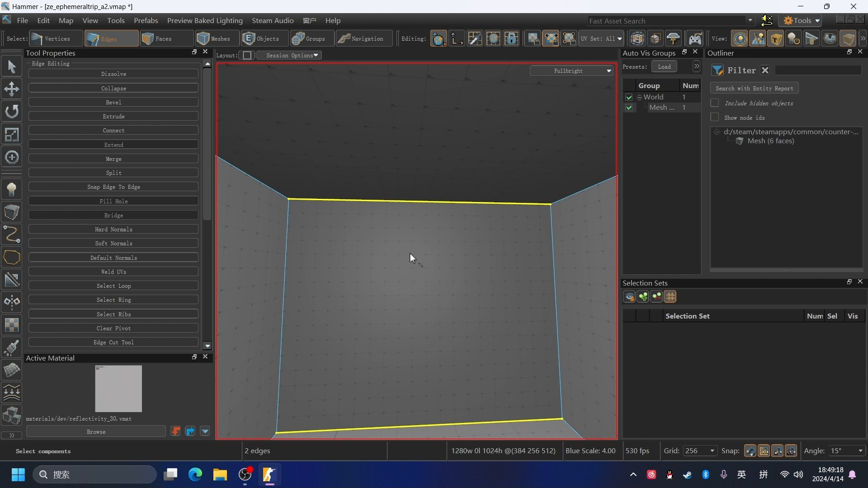This screenshot has height=488, width=868.
Task: Click the Select Loop button
Action: tap(113, 286)
